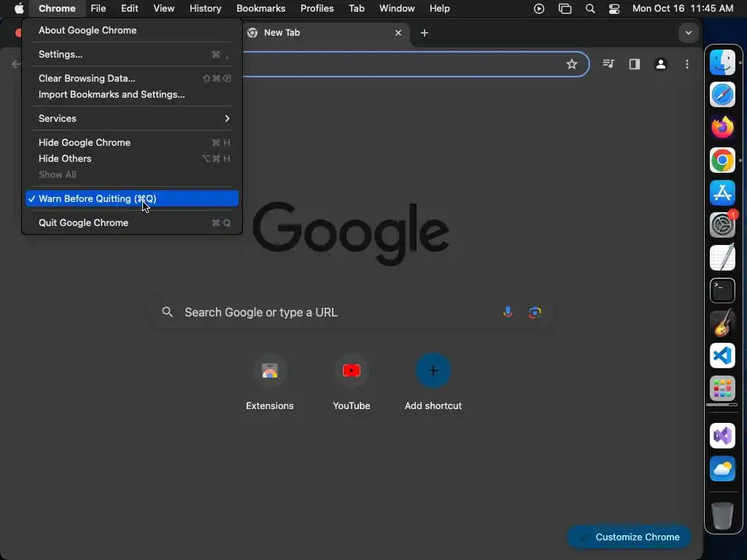Open the Window menu
The width and height of the screenshot is (747, 560).
click(397, 9)
